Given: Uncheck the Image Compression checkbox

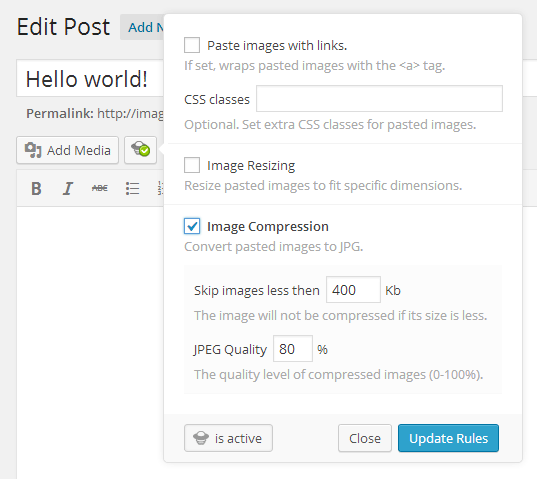Looking at the screenshot, I should tap(192, 226).
